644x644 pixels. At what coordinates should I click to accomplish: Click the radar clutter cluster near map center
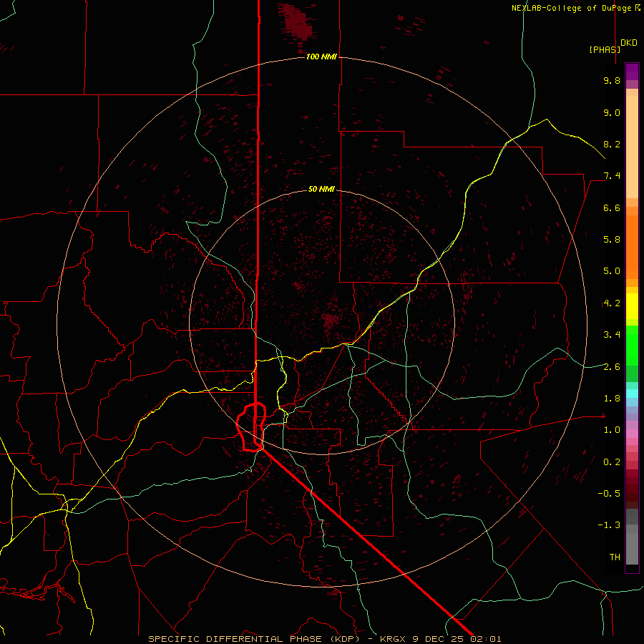[330, 321]
